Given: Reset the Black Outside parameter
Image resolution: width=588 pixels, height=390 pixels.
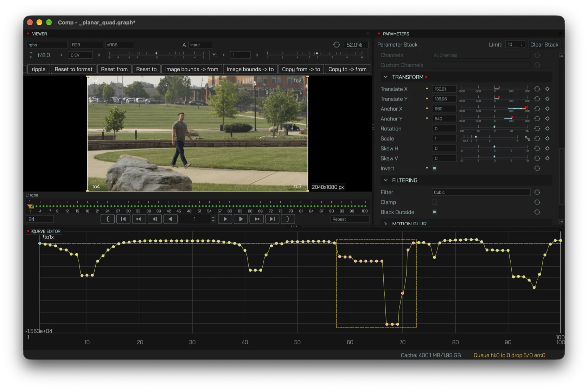Looking at the screenshot, I should pyautogui.click(x=537, y=212).
